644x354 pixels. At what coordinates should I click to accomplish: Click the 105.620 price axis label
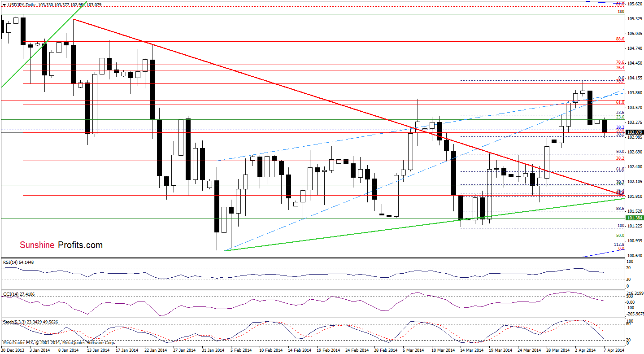pyautogui.click(x=634, y=4)
